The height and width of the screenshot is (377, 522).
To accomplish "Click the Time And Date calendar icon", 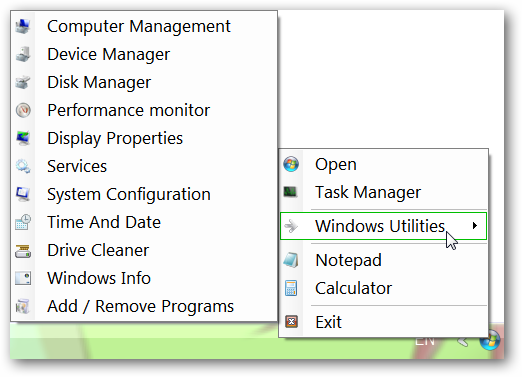I will pyautogui.click(x=23, y=222).
